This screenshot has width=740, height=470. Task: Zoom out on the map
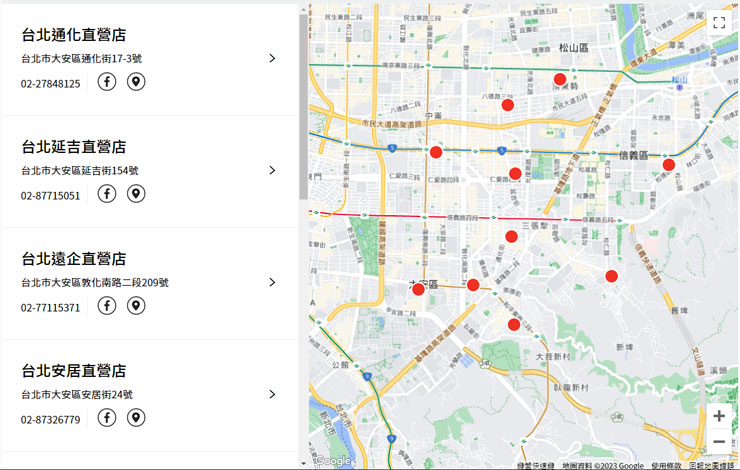pyautogui.click(x=719, y=441)
